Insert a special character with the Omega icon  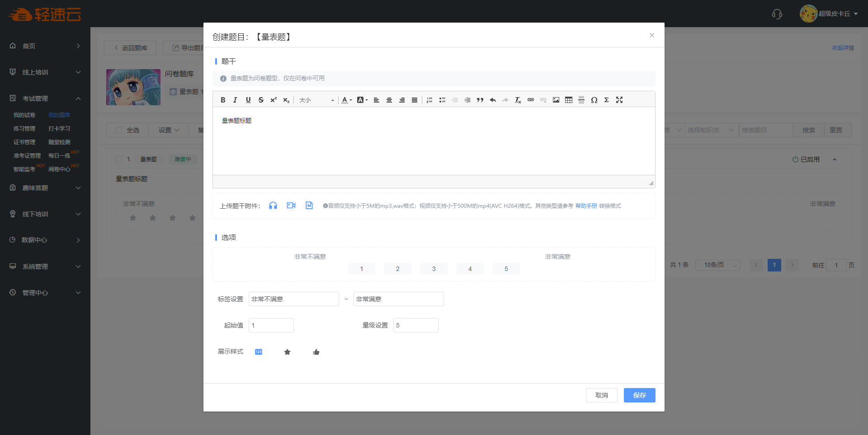(x=594, y=100)
